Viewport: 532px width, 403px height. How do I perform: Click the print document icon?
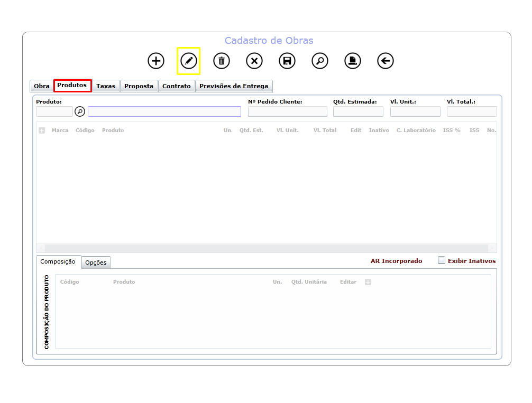(353, 61)
